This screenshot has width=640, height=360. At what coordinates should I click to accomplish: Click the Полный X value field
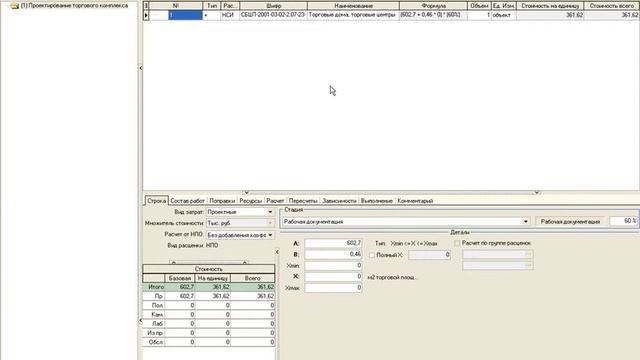pyautogui.click(x=429, y=255)
